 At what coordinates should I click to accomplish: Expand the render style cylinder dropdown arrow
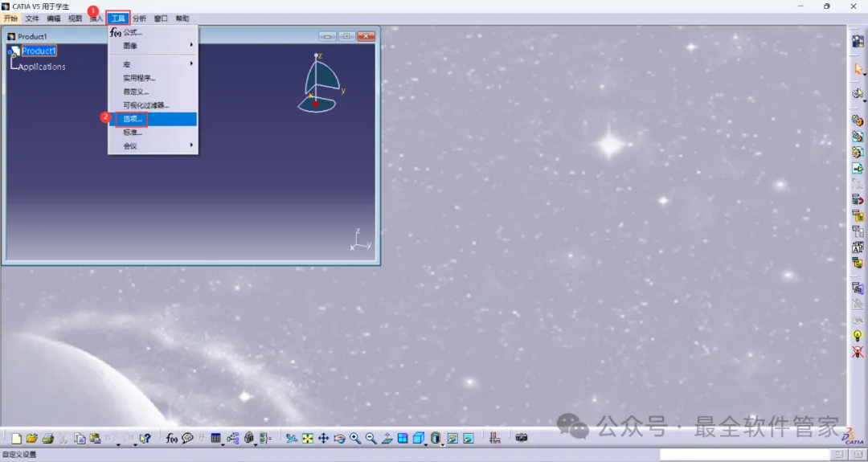(x=442, y=444)
